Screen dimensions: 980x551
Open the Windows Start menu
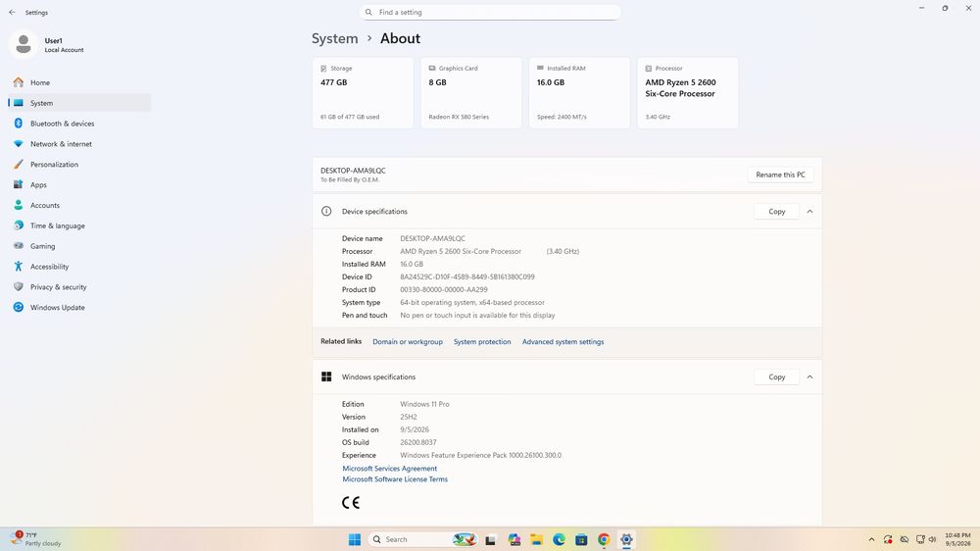pos(355,539)
